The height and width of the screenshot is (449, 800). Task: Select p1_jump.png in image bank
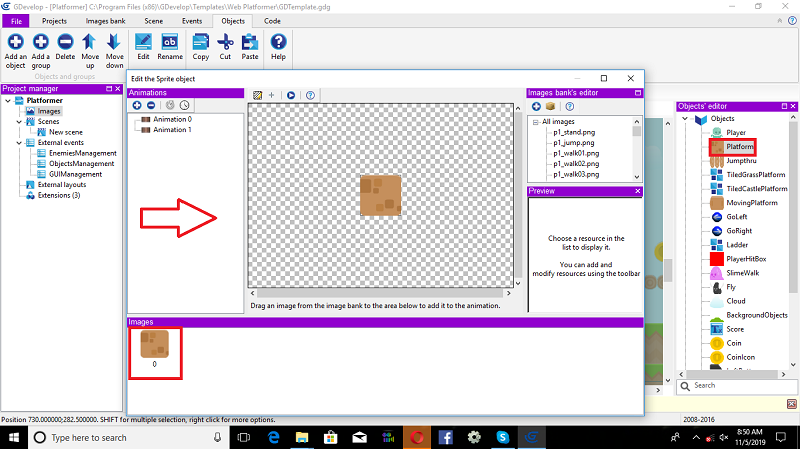[573, 143]
